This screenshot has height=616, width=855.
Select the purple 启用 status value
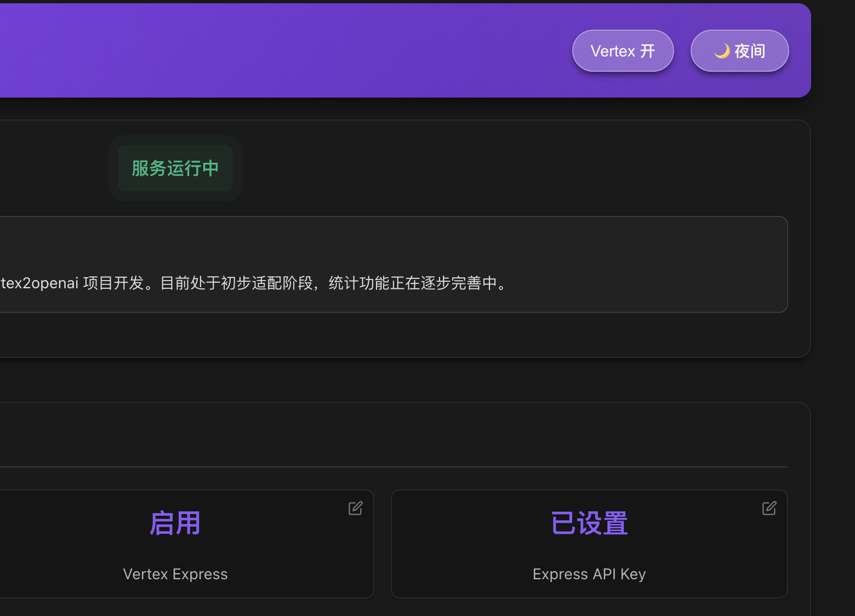point(175,523)
